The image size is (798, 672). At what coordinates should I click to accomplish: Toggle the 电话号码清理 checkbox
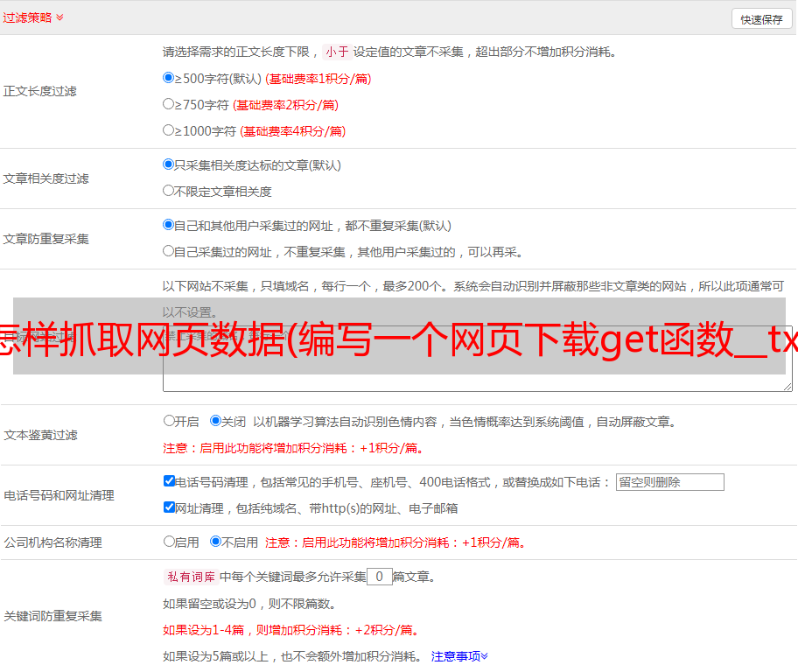pos(169,481)
